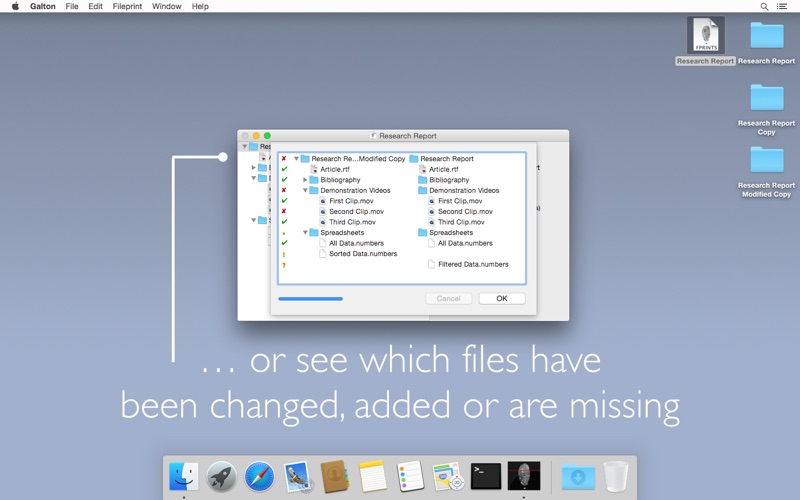The height and width of the screenshot is (500, 800).
Task: Open Spotlight search in the menu bar
Action: [764, 6]
